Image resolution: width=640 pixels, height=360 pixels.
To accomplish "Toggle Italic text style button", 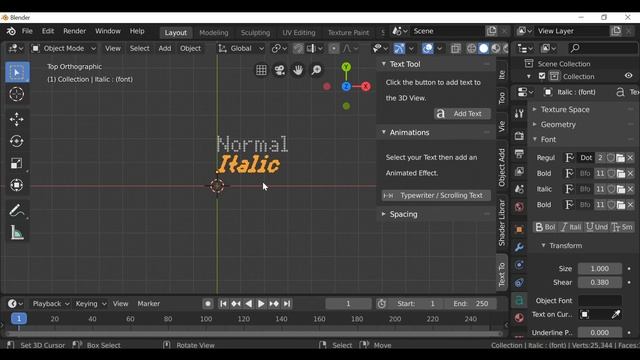I will pos(571,227).
